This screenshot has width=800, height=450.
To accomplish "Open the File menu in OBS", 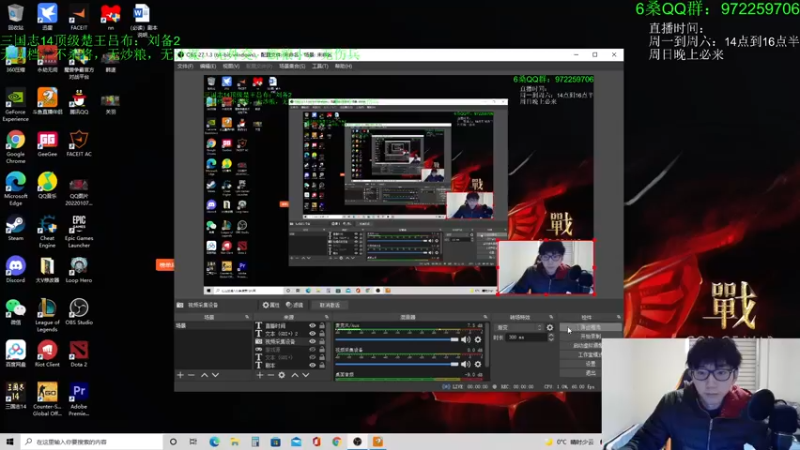I will coord(185,66).
